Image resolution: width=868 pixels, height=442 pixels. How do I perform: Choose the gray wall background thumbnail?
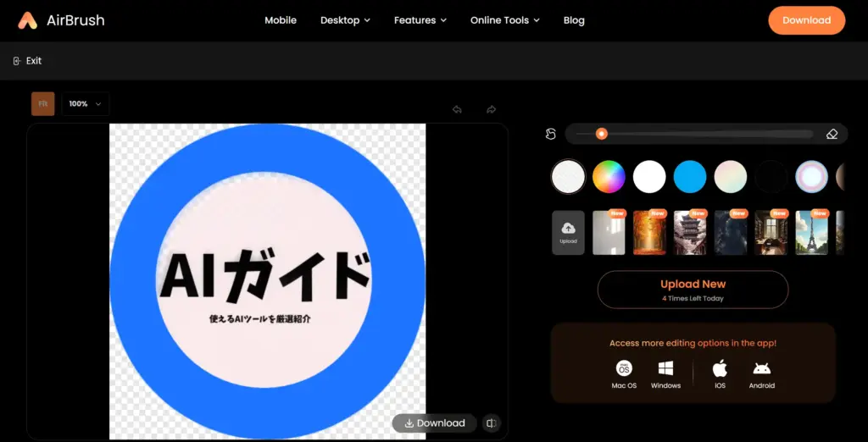pos(609,232)
